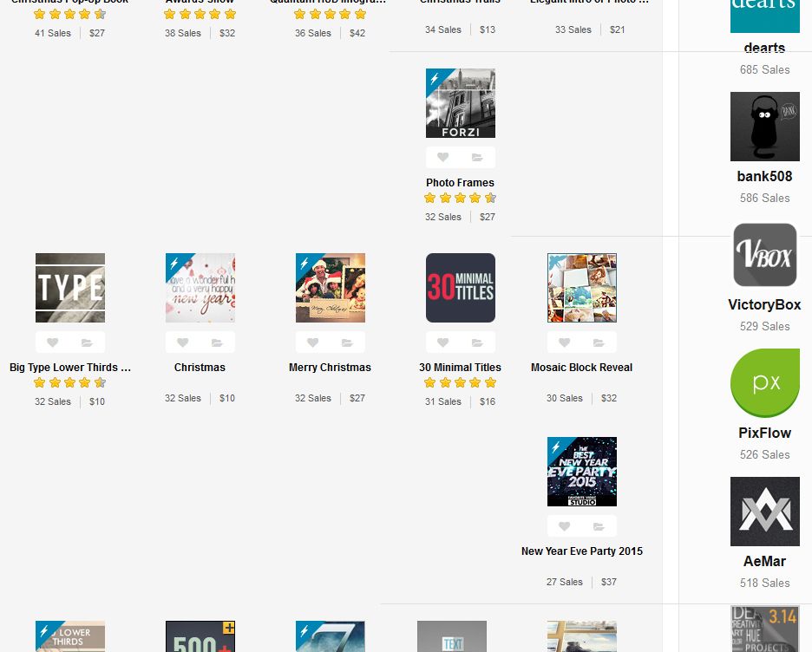Viewport: 812px width, 652px height.
Task: Click the "$21" price next to 33 Sales
Action: point(617,30)
